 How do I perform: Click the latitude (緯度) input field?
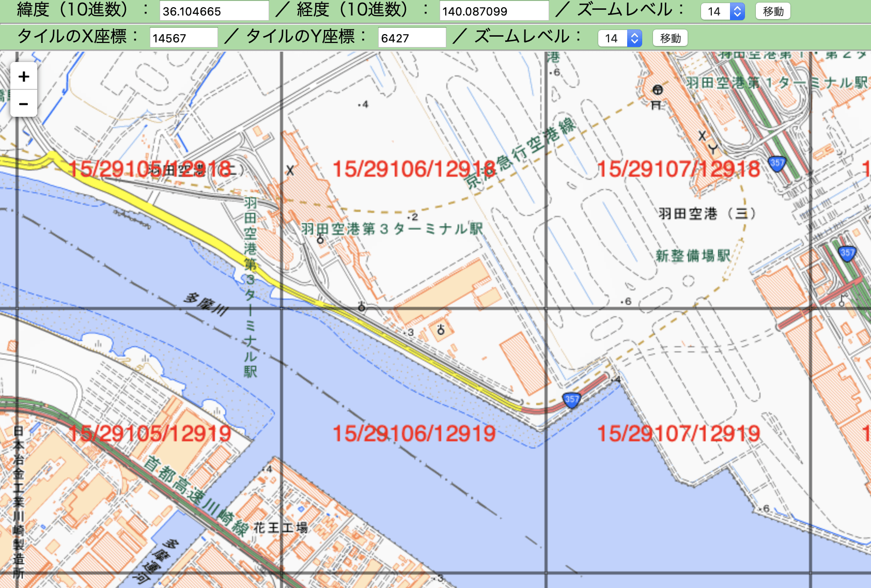click(214, 11)
